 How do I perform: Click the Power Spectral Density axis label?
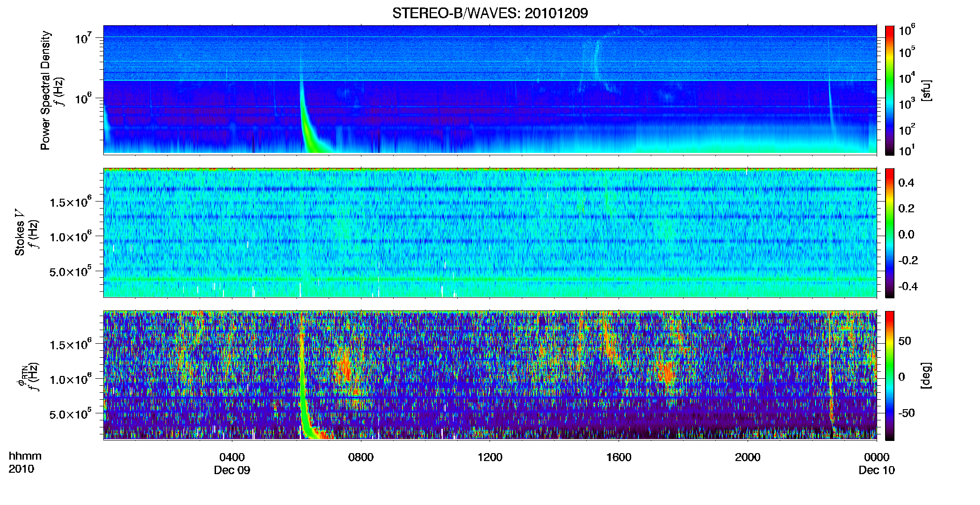coord(45,90)
